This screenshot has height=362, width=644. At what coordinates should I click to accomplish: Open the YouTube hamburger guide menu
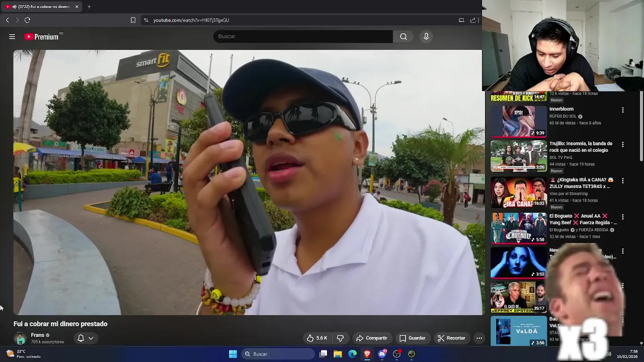pyautogui.click(x=12, y=36)
